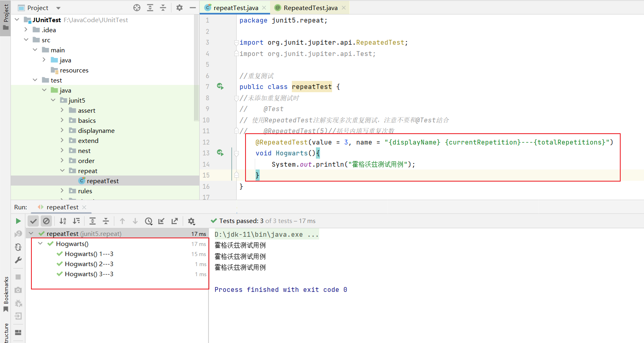Click the locate/select opened file target icon
644x343 pixels.
pyautogui.click(x=137, y=8)
